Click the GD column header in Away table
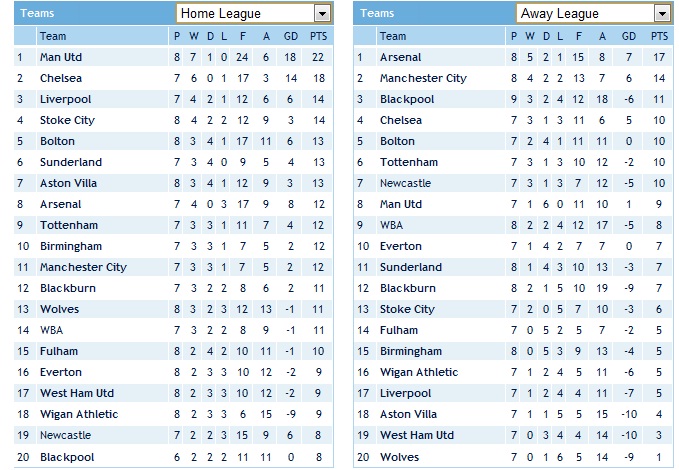The image size is (679, 470). tap(629, 36)
